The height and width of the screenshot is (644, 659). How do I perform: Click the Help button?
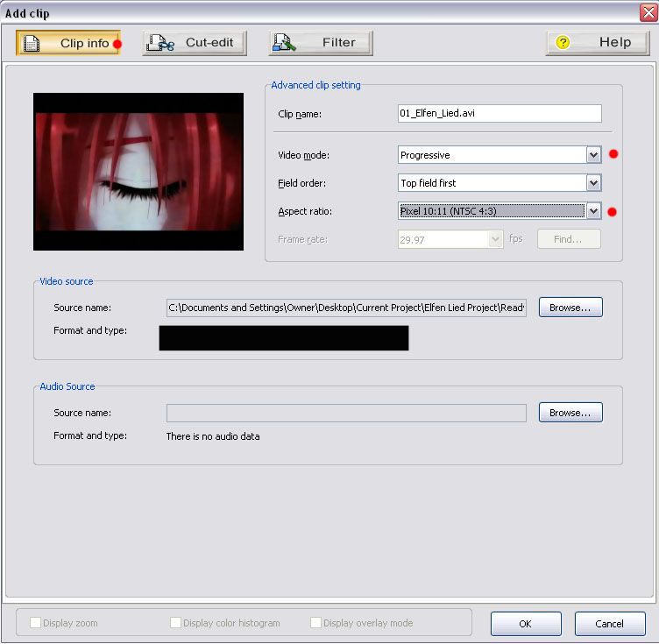pyautogui.click(x=598, y=43)
